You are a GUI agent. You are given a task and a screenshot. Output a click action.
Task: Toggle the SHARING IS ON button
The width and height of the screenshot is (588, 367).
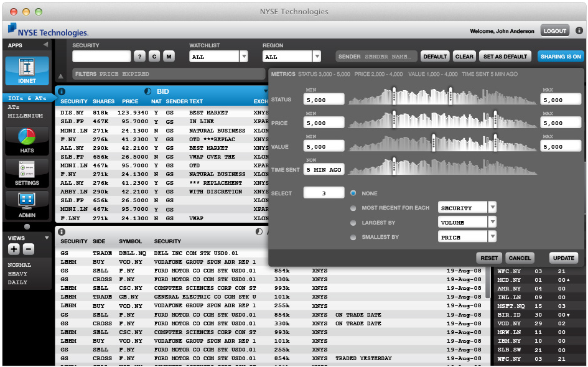(x=561, y=57)
